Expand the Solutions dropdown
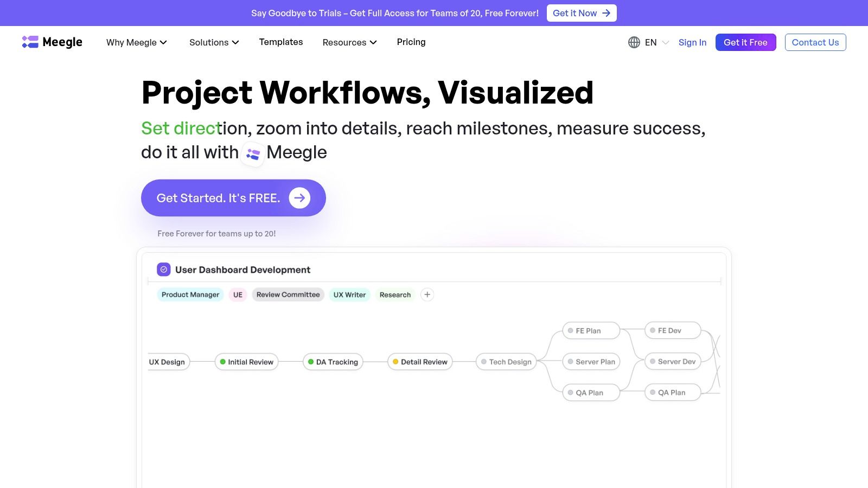868x488 pixels. click(214, 42)
